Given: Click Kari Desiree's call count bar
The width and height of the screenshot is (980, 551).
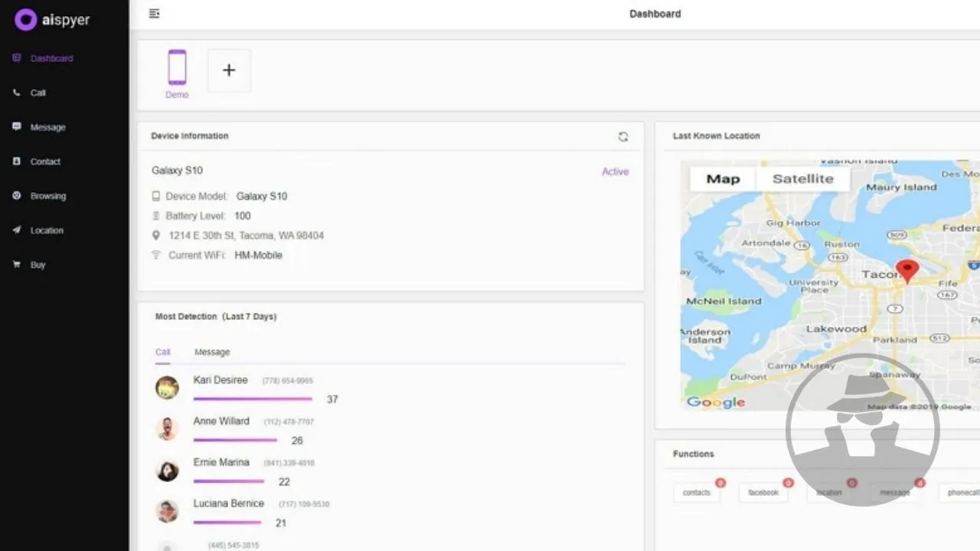Looking at the screenshot, I should 253,399.
